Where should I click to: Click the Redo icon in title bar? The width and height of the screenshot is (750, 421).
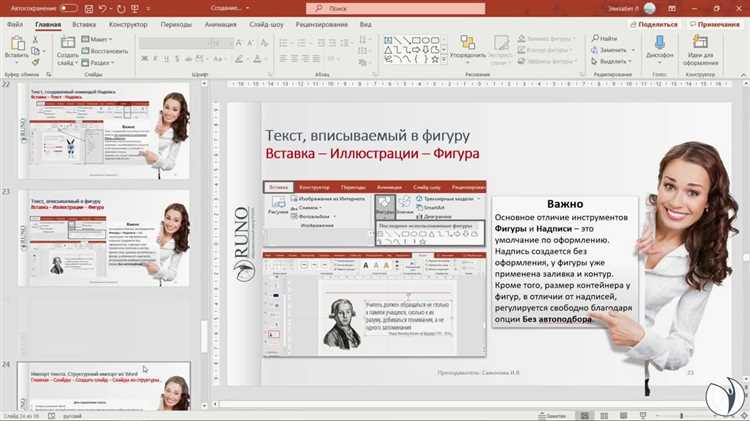(x=121, y=9)
